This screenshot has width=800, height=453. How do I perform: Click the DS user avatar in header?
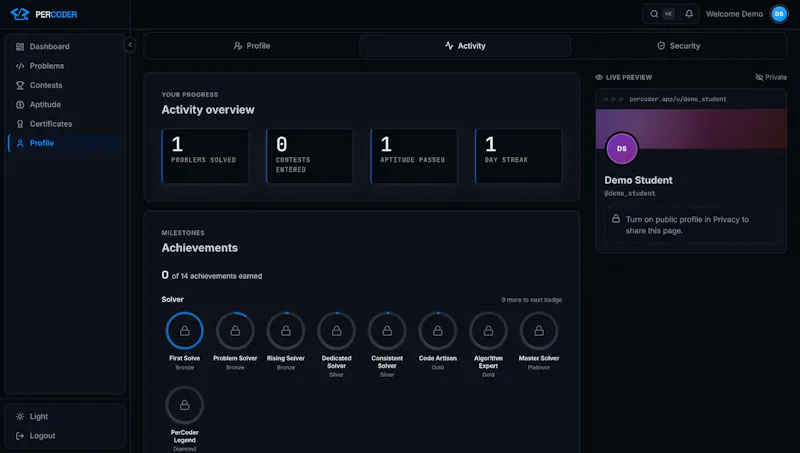click(x=779, y=14)
